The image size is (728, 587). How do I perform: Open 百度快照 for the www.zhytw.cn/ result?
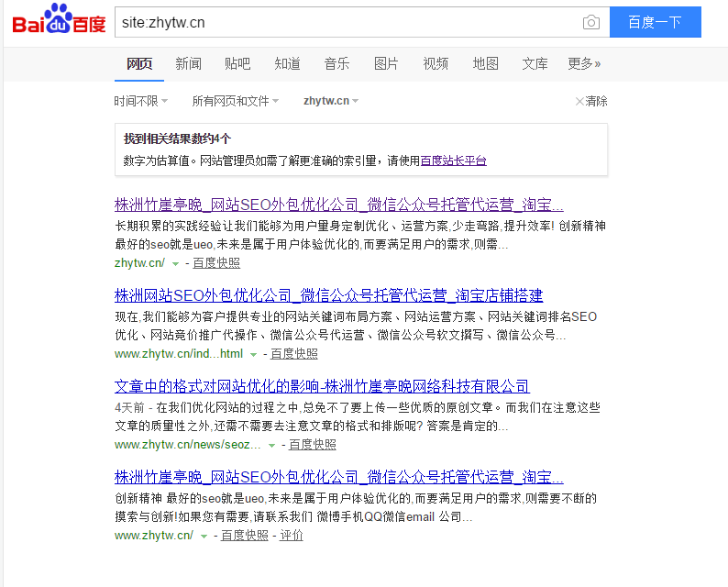click(x=245, y=536)
